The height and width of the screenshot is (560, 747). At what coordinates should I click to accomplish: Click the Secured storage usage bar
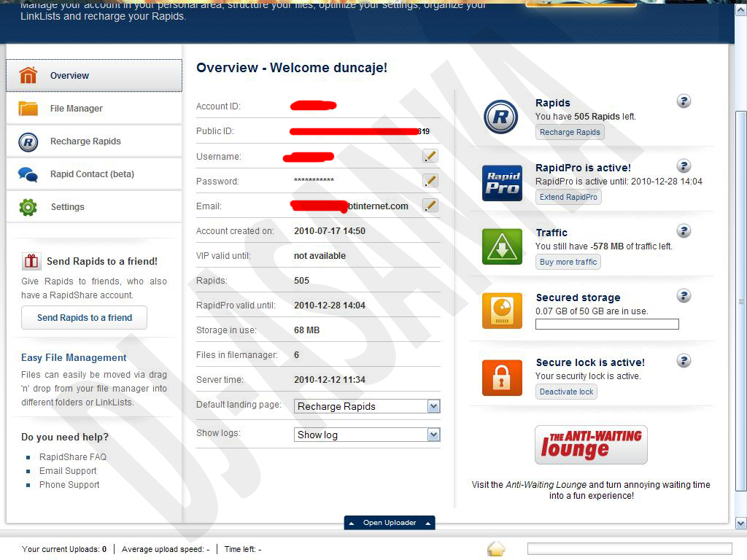[x=607, y=324]
